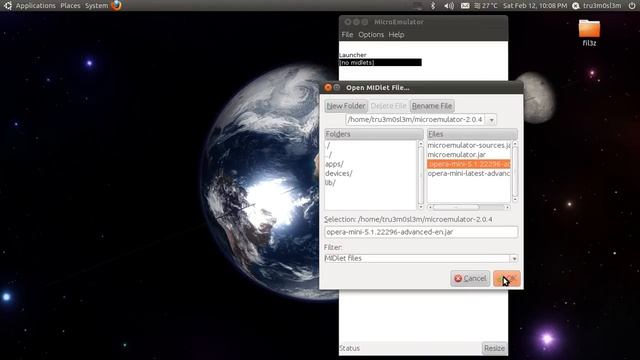Open the volume indicator
This screenshot has height=360, width=640.
[449, 6]
